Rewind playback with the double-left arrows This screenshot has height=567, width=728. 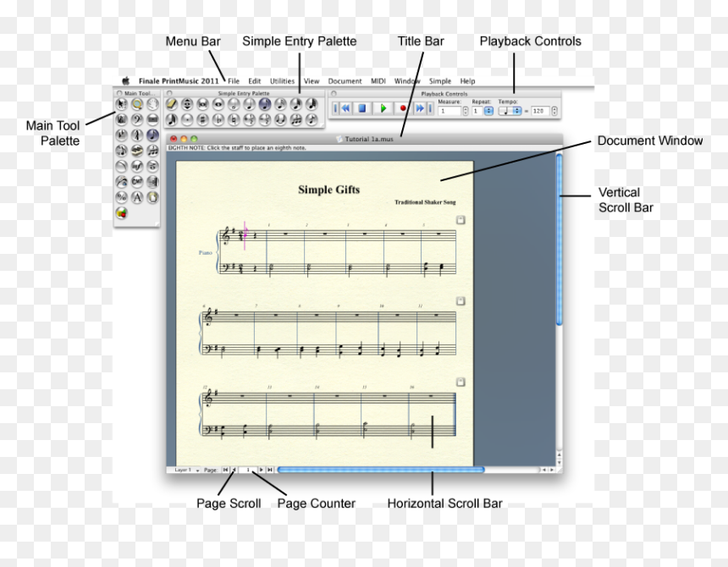346,108
